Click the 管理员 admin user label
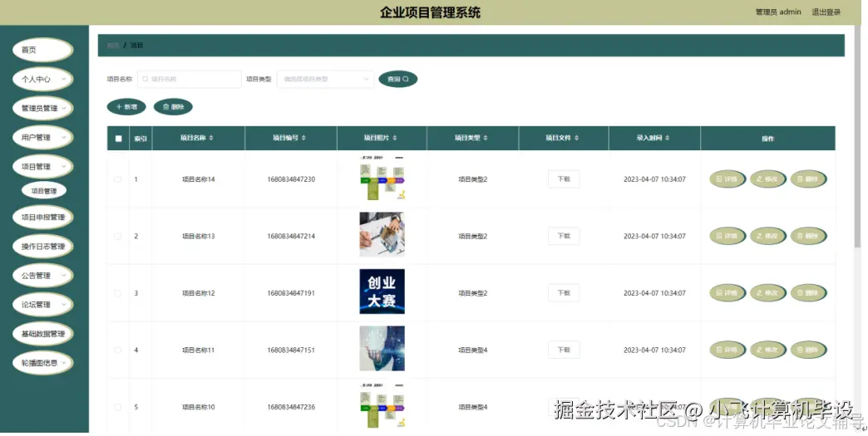 [x=778, y=12]
